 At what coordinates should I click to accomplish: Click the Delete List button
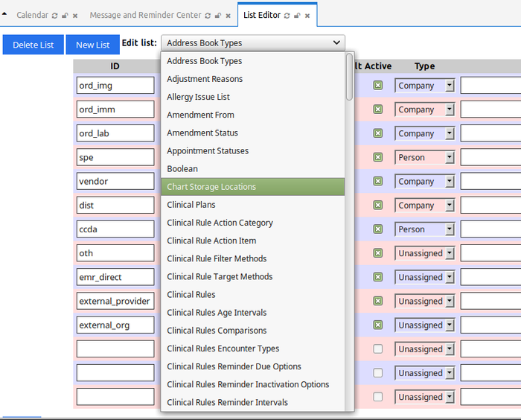(33, 45)
